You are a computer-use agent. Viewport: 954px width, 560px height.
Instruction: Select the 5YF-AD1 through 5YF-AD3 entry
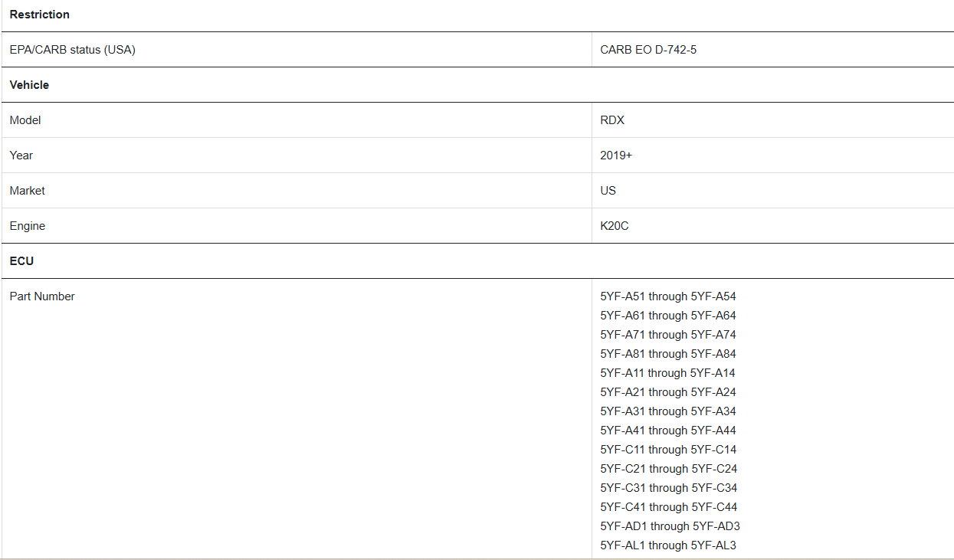pos(670,526)
